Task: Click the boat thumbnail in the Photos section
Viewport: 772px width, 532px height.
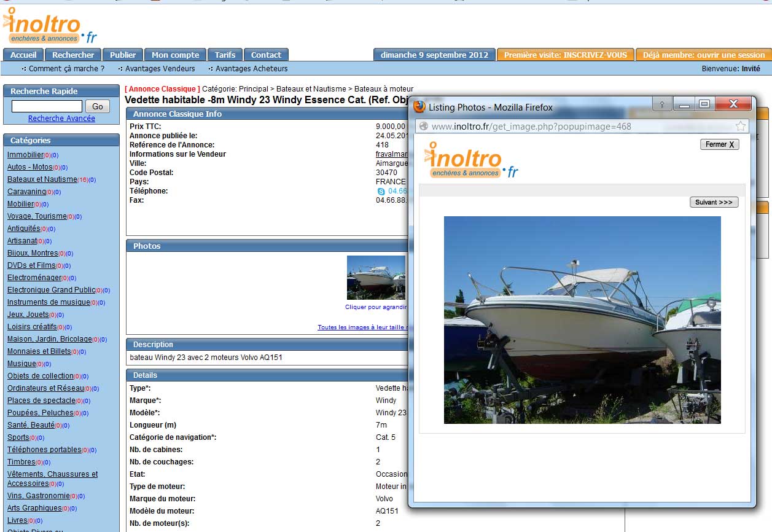Action: [376, 278]
